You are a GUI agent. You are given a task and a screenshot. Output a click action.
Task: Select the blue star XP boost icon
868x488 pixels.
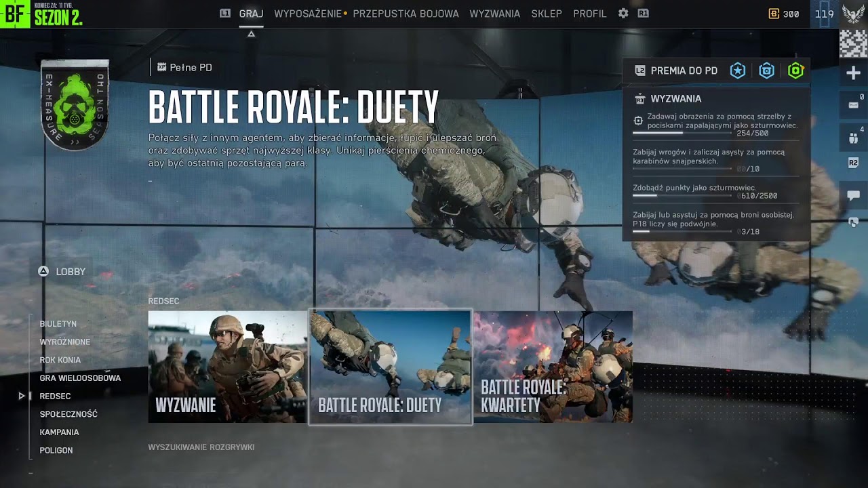tap(738, 70)
